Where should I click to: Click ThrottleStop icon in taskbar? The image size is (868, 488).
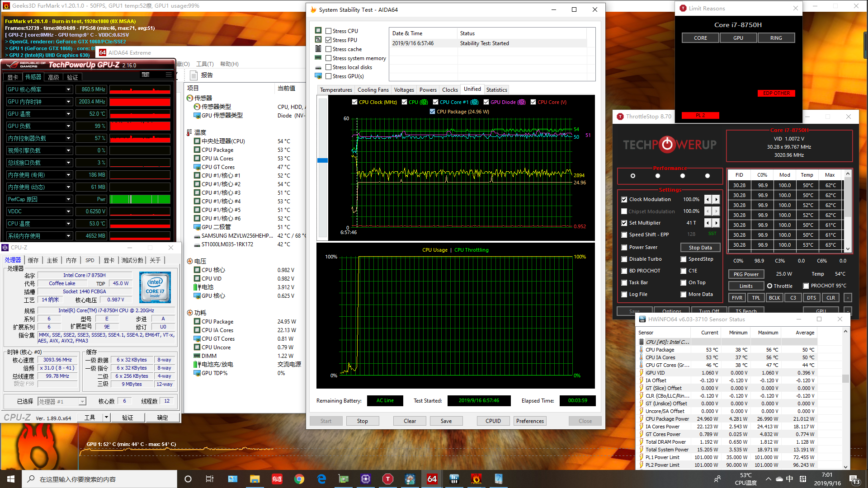tap(387, 479)
